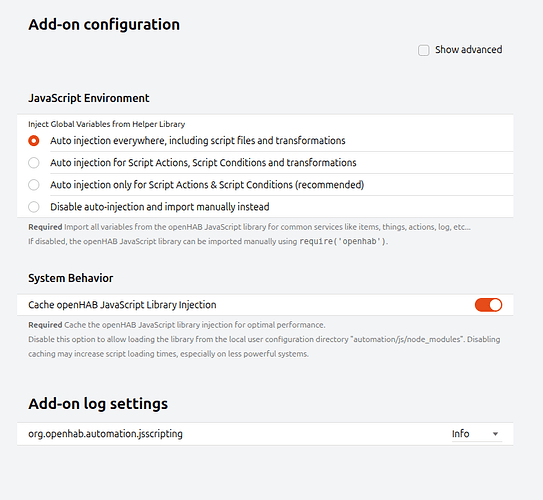The image size is (543, 500).
Task: Click the Auto injection everywhere option text
Action: [198, 141]
